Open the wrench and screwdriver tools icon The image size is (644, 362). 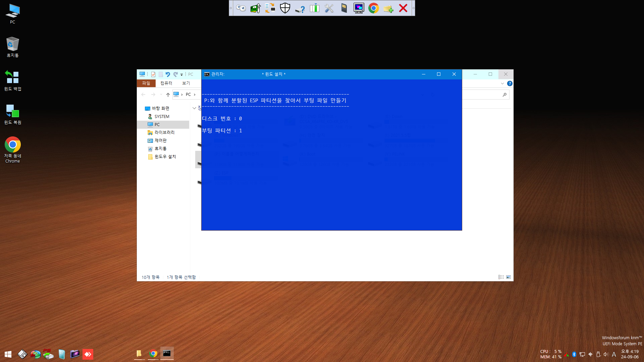[x=329, y=8]
